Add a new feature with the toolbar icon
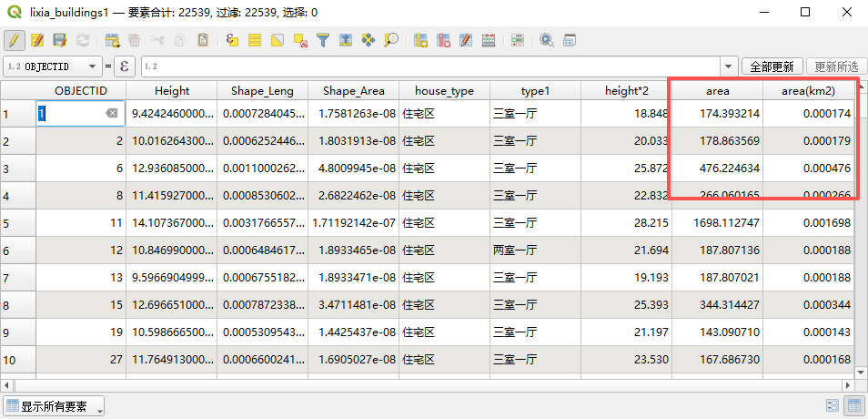This screenshot has width=868, height=419. (113, 40)
